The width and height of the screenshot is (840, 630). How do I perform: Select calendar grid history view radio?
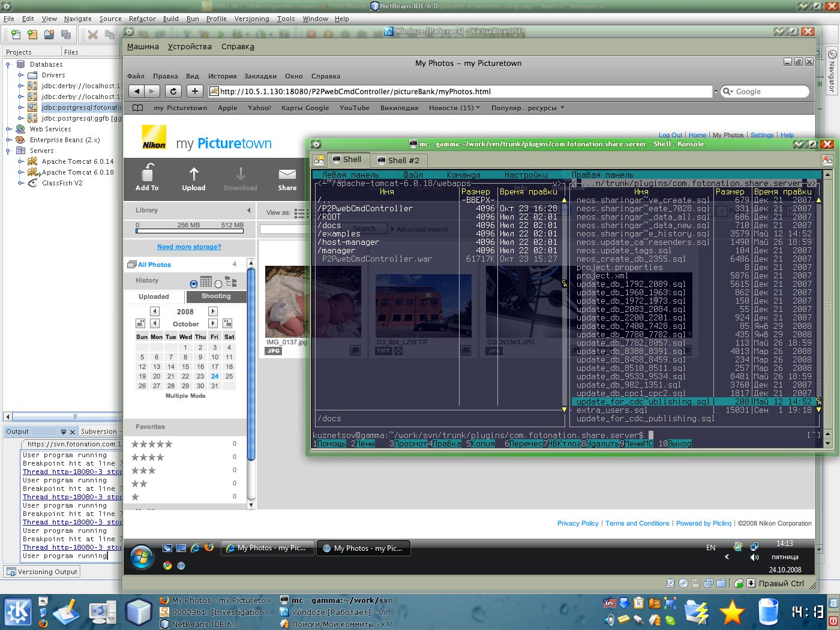193,284
